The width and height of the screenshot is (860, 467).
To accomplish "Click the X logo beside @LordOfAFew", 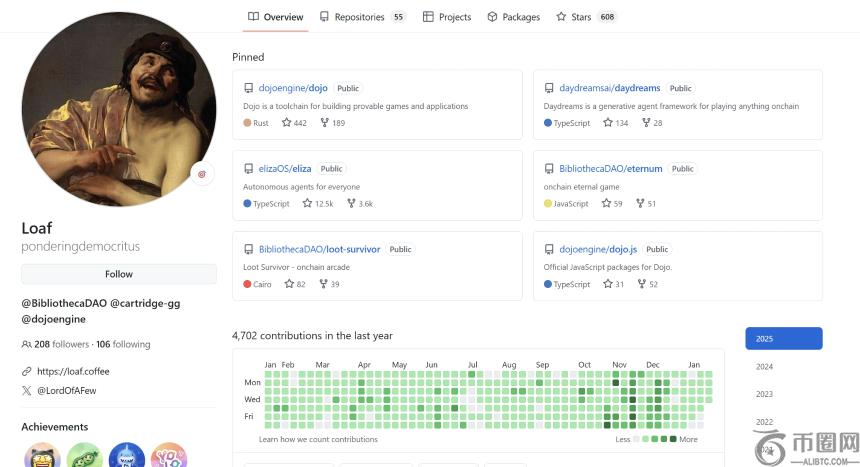I will (26, 391).
